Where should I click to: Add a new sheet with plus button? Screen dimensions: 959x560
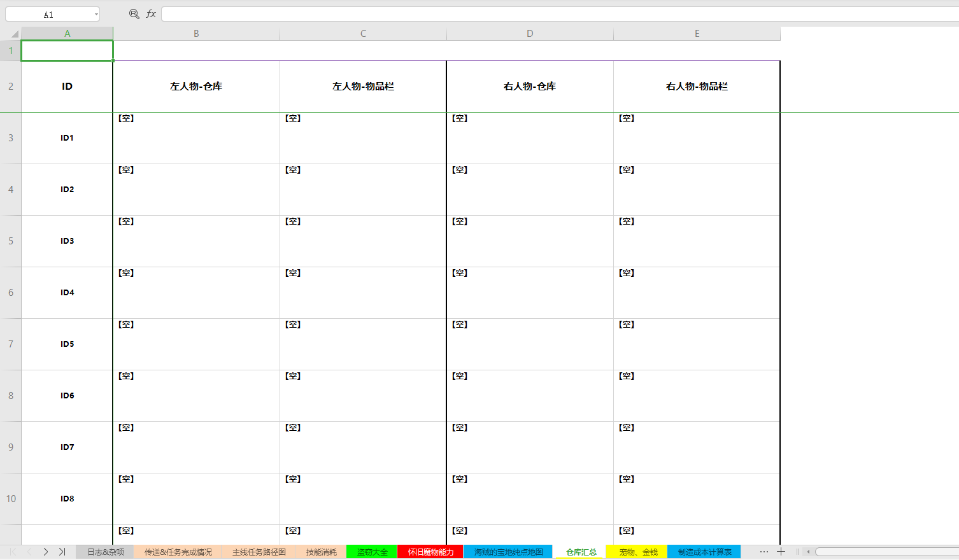781,552
